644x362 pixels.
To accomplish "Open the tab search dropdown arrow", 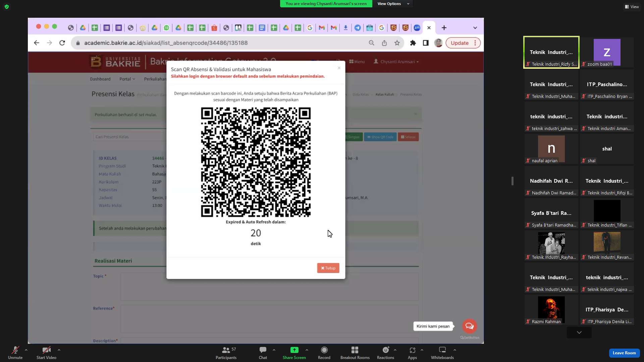I will click(x=475, y=28).
